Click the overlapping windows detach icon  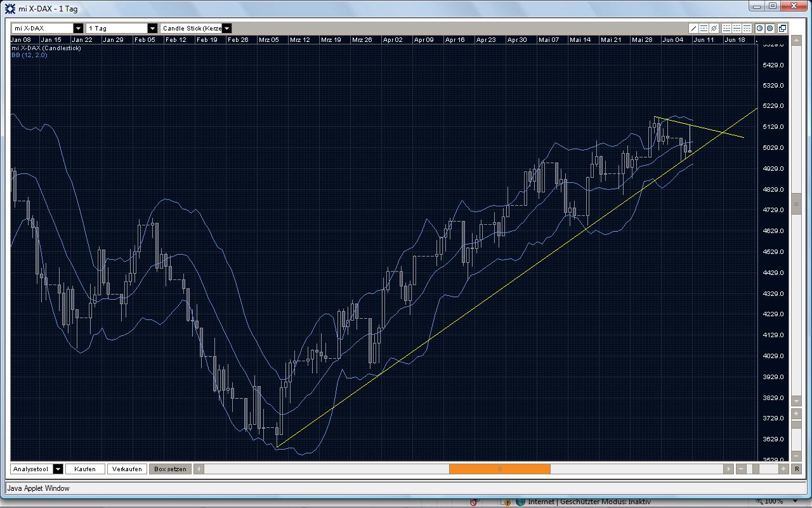coord(783,28)
